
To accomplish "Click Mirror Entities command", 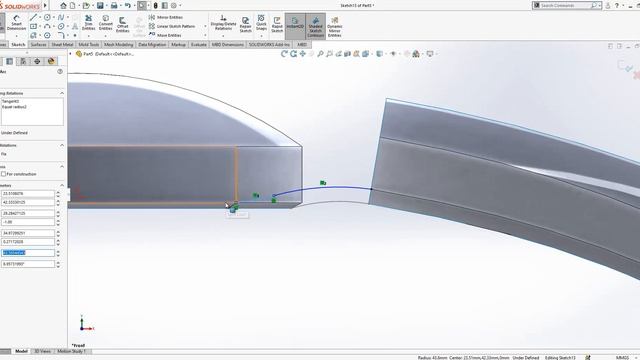I will (166, 17).
